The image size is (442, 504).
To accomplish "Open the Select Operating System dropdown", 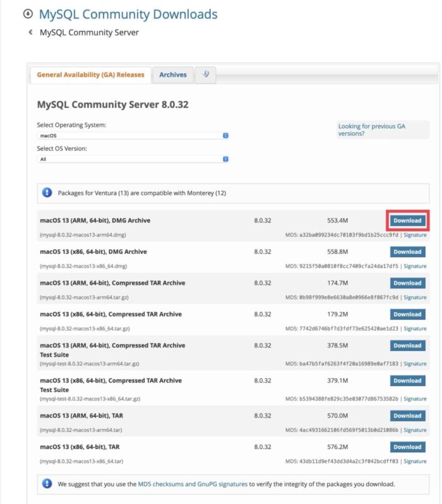I will coord(133,136).
